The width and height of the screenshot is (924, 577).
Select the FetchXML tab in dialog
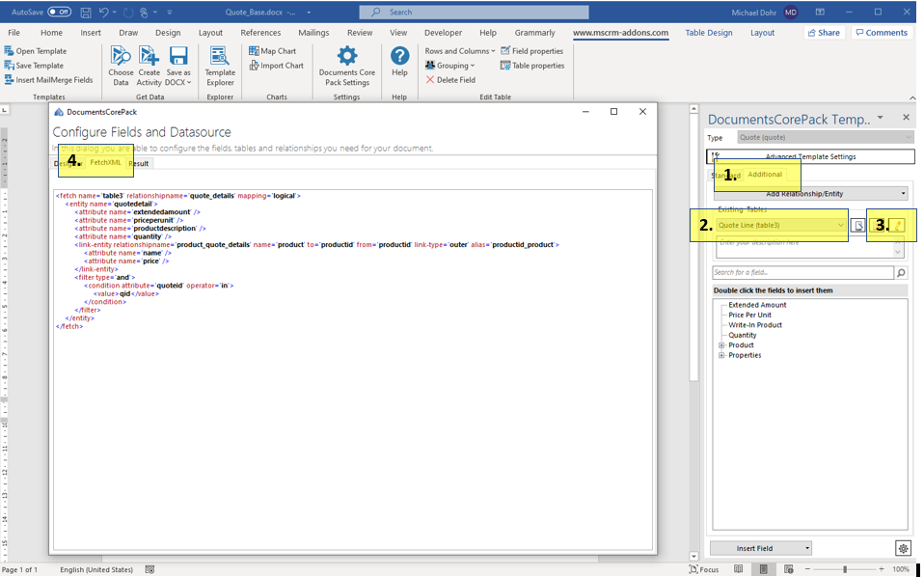pos(105,163)
